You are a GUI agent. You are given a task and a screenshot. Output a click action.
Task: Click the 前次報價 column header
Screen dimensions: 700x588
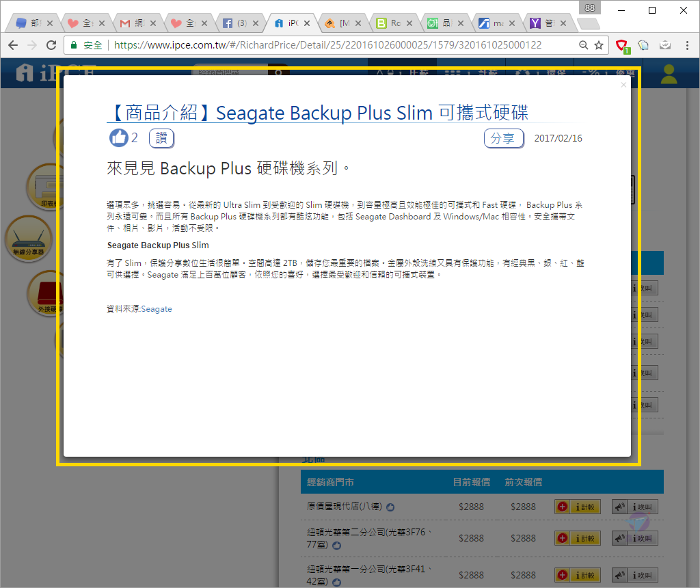tap(523, 482)
